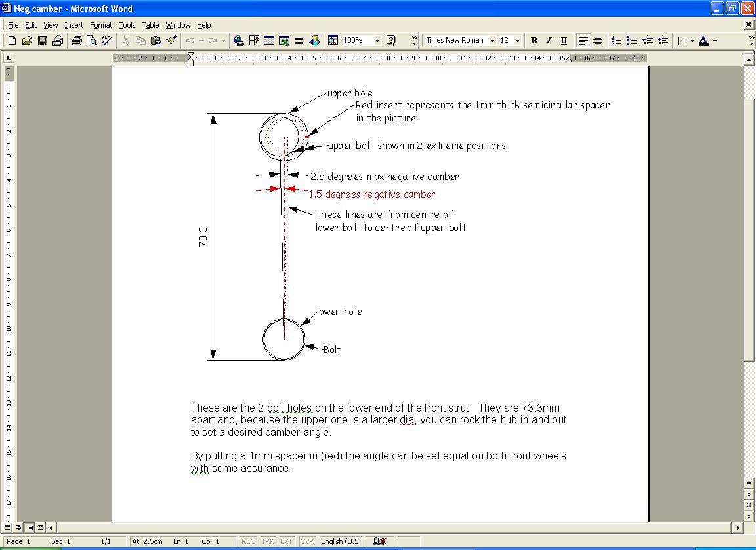The width and height of the screenshot is (756, 550).
Task: Paste from clipboard
Action: (x=156, y=41)
